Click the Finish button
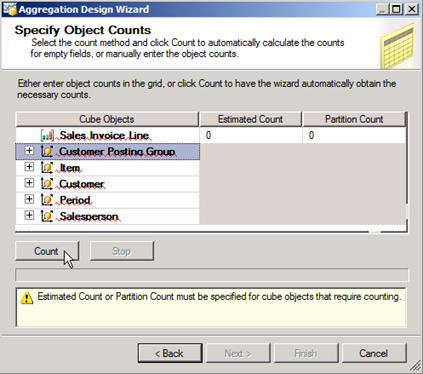The width and height of the screenshot is (423, 374). tap(306, 353)
